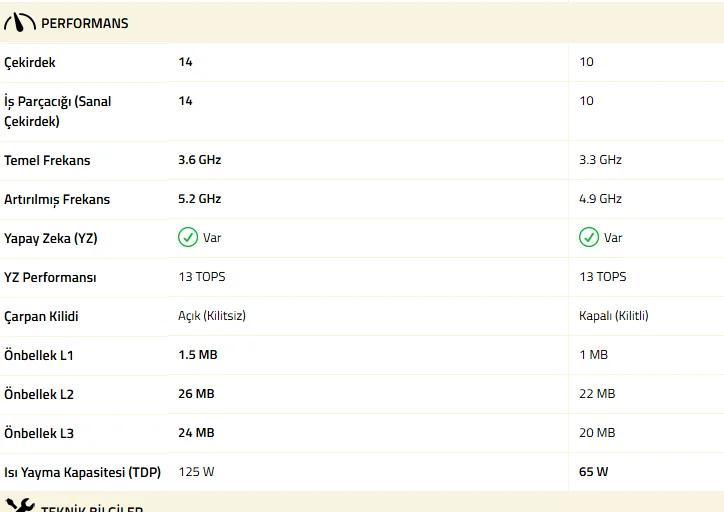Click the Performans speedometer icon
The width and height of the screenshot is (724, 512).
click(x=20, y=23)
